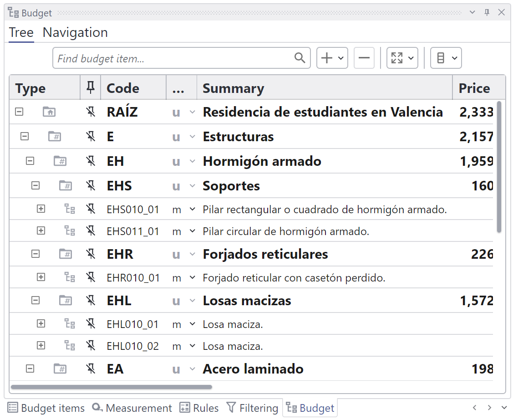Viewport: 513px width, 420px height.
Task: Click the EHR010_01 item type icon
Action: click(x=70, y=277)
